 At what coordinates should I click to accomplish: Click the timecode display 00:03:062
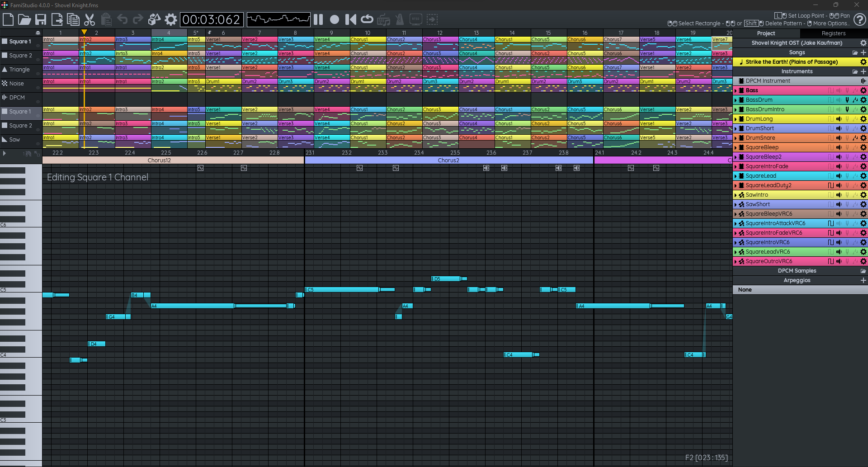click(x=212, y=19)
